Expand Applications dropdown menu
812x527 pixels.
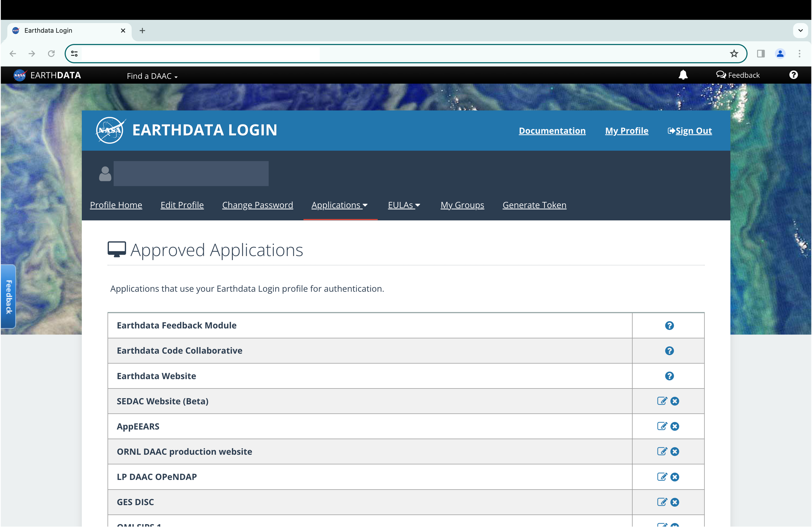tap(339, 205)
